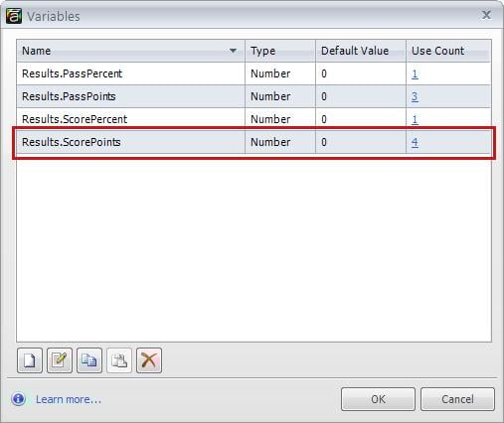This screenshot has height=423, width=504.
Task: Click the Default Value column header
Action: coord(361,51)
